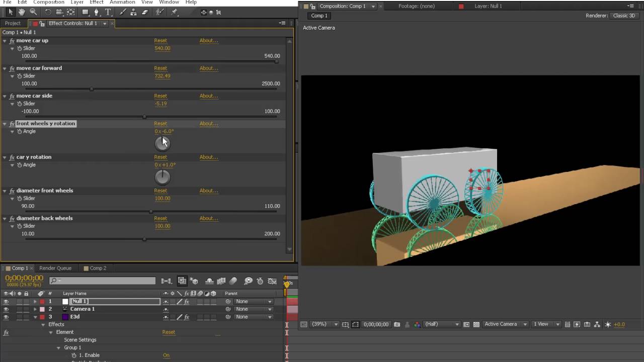The width and height of the screenshot is (644, 362).
Task: Click the timeline layer search field
Action: click(x=103, y=281)
